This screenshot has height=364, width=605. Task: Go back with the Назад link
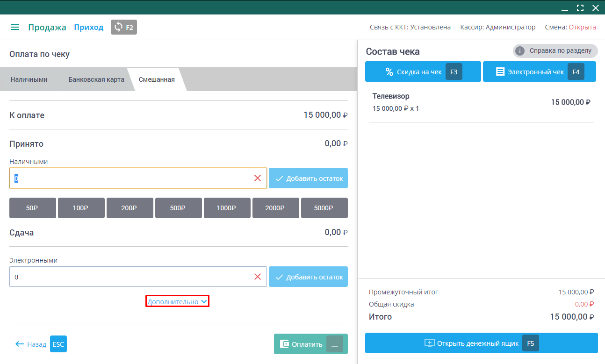click(x=36, y=344)
